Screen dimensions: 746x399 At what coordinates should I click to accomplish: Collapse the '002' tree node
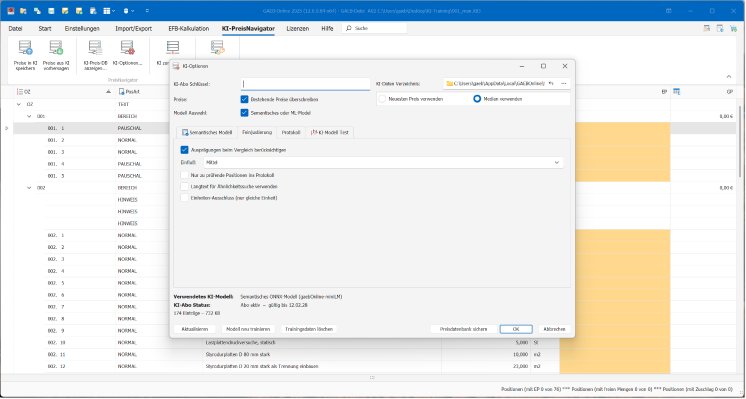[x=29, y=188]
